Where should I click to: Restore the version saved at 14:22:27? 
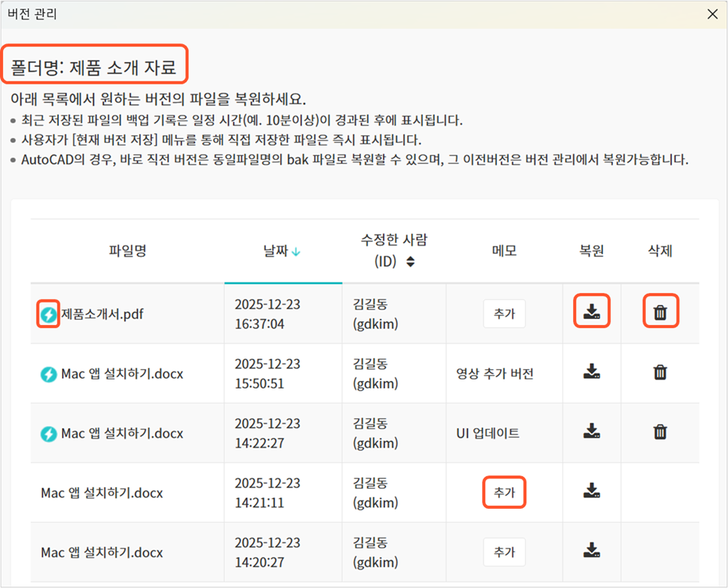591,431
